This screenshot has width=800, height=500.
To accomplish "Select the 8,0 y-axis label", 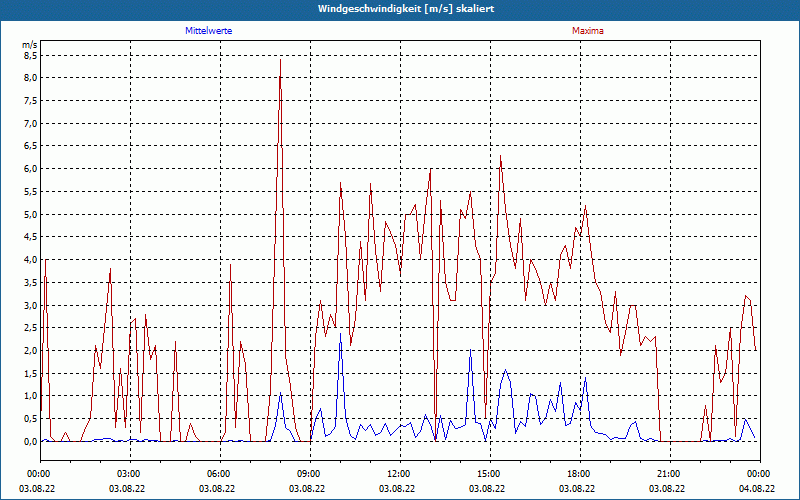I will [x=31, y=78].
